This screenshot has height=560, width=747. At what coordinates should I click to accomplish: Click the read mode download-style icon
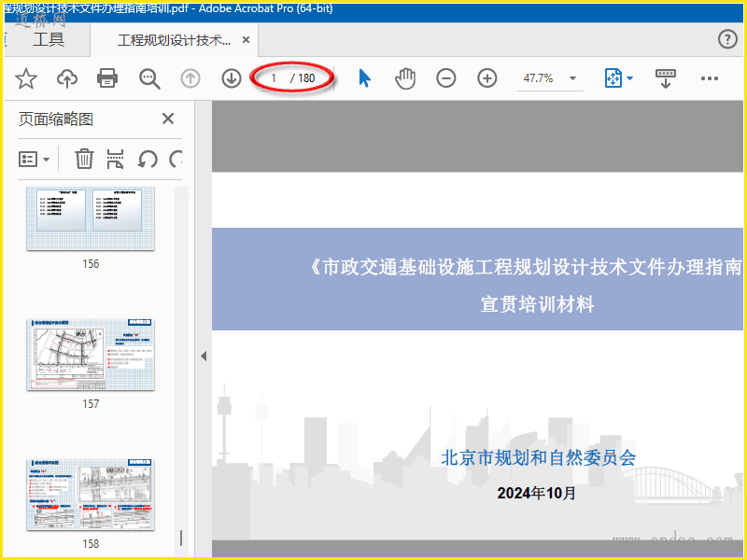pos(666,78)
